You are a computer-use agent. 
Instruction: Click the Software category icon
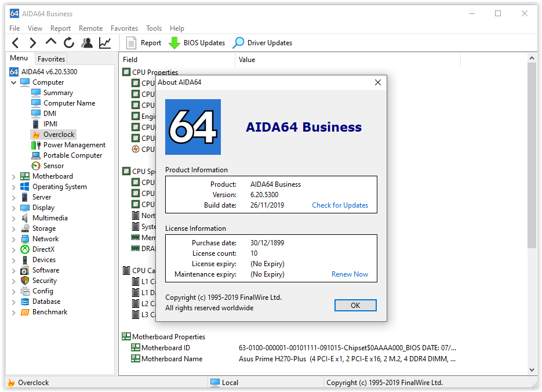point(25,270)
